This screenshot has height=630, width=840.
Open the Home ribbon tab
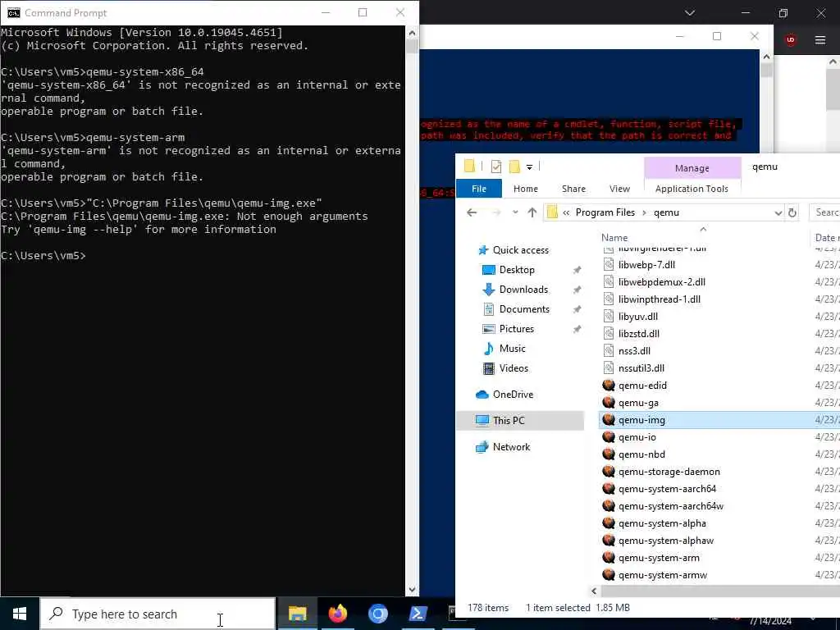click(526, 189)
